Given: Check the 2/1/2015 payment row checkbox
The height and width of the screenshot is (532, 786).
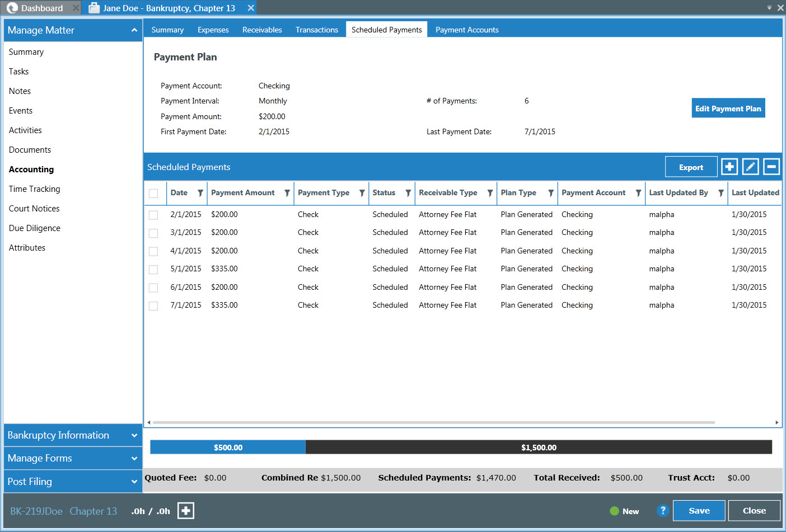Looking at the screenshot, I should (153, 215).
